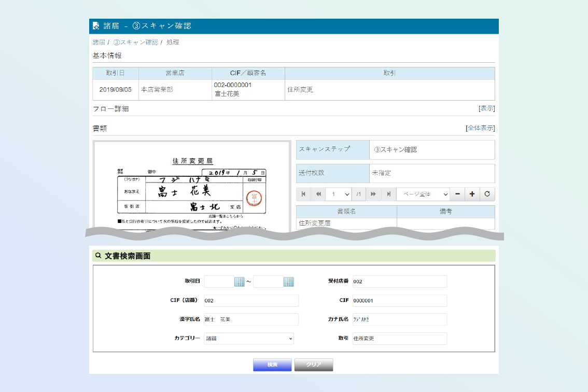Open the page number dropdown

click(x=339, y=194)
